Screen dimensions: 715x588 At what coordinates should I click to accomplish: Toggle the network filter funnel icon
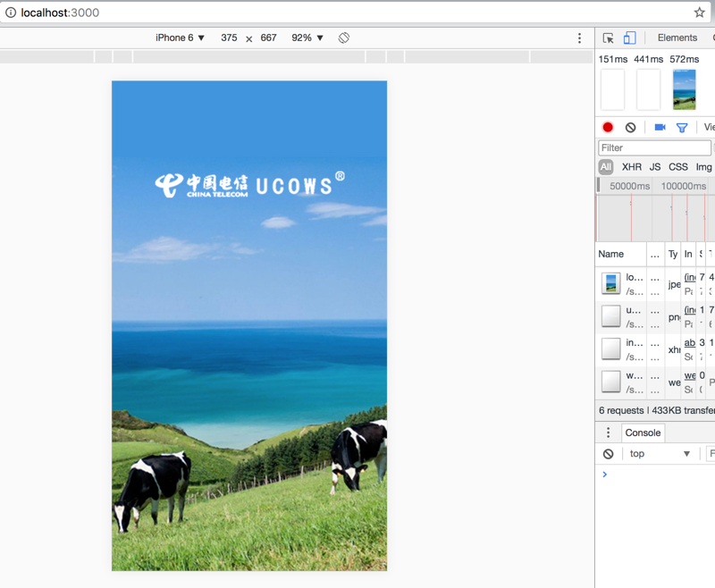tap(682, 128)
